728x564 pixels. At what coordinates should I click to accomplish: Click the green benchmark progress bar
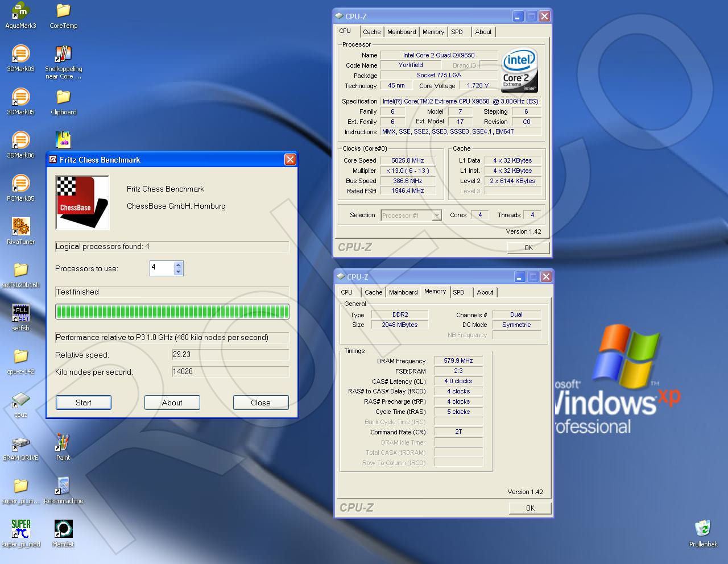pos(172,312)
